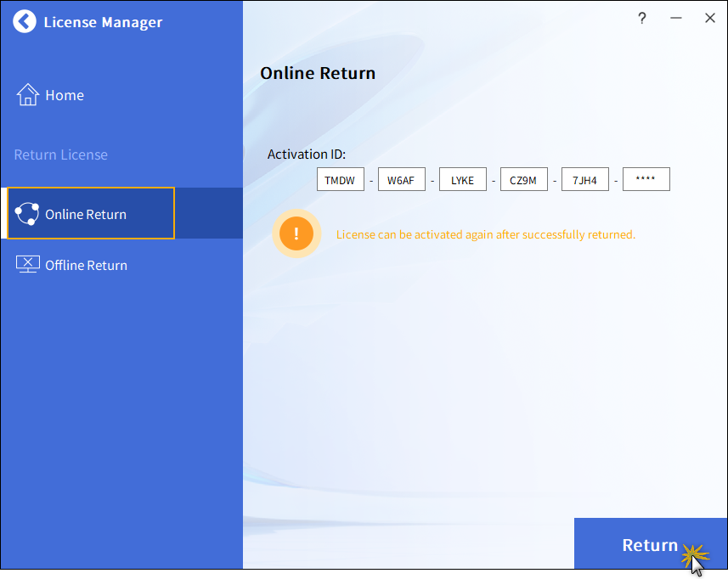The height and width of the screenshot is (579, 728).
Task: Click the CZ9M activation ID box
Action: [524, 180]
